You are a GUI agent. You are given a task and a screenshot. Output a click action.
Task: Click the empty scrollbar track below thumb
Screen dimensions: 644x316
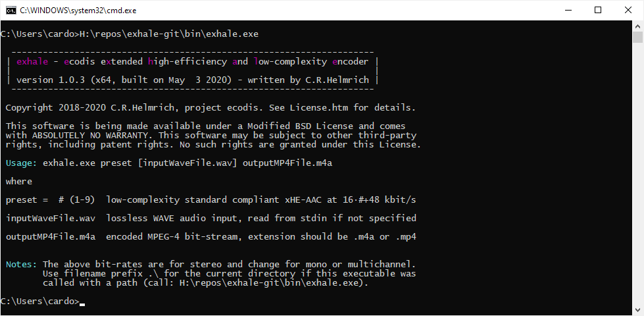click(x=637, y=172)
